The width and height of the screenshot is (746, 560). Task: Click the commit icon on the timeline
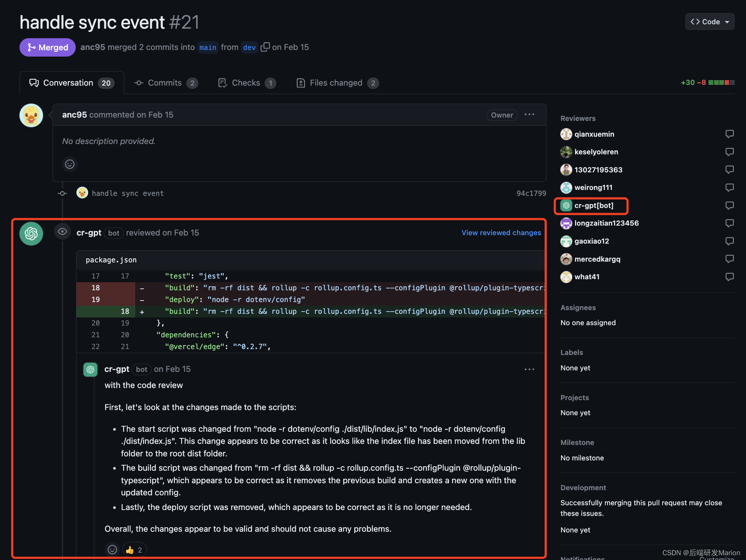coord(62,193)
